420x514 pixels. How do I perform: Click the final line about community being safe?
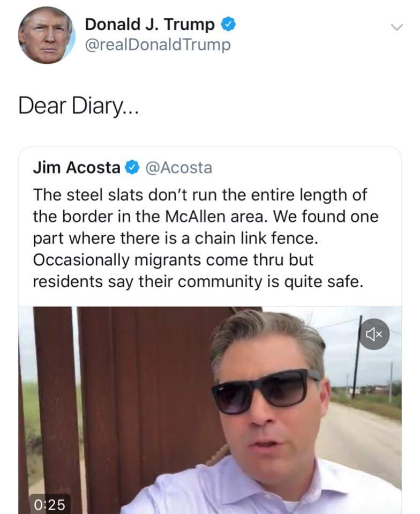click(198, 281)
